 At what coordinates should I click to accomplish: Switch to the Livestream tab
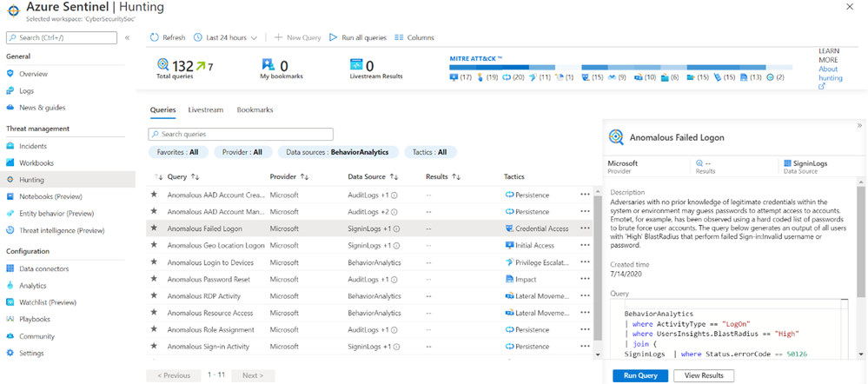pos(205,110)
